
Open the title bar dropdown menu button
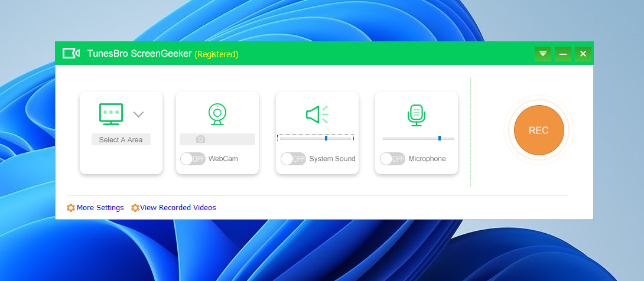click(x=543, y=54)
